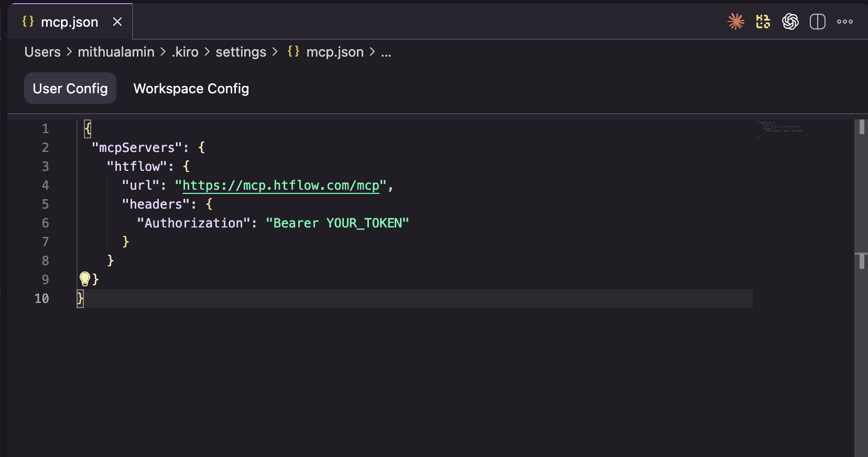Expand the mithualamin breadcrumb folder
Viewport: 868px width, 457px height.
click(x=116, y=52)
